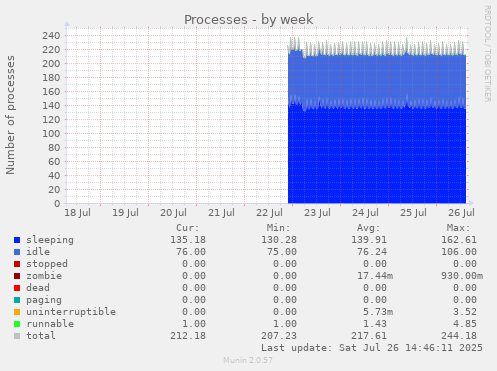Click the "22 Jul" x-axis date label
The image size is (497, 371).
tap(269, 213)
